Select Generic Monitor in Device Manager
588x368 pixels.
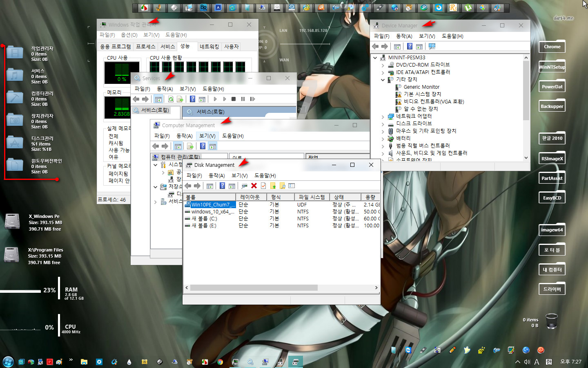(421, 87)
